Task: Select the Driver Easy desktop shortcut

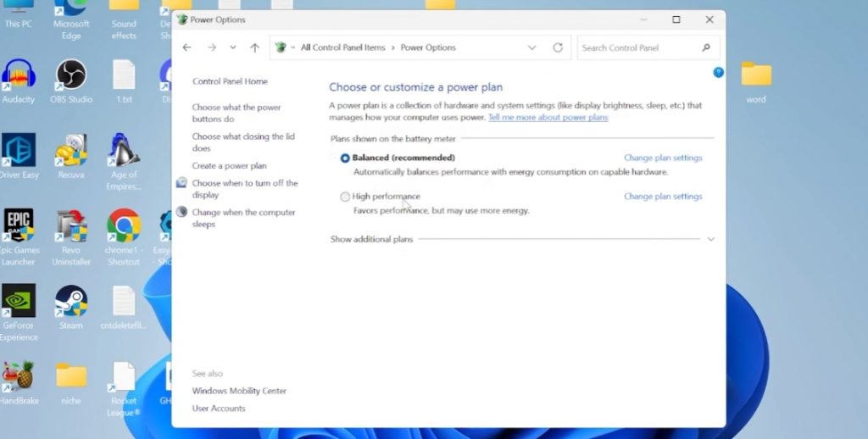Action: click(x=19, y=156)
